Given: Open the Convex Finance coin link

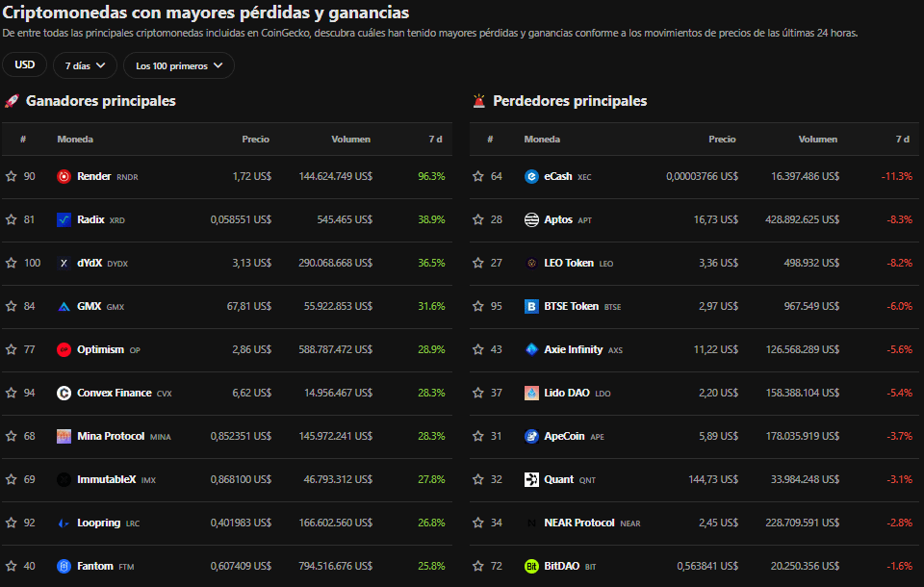Looking at the screenshot, I should pos(124,394).
